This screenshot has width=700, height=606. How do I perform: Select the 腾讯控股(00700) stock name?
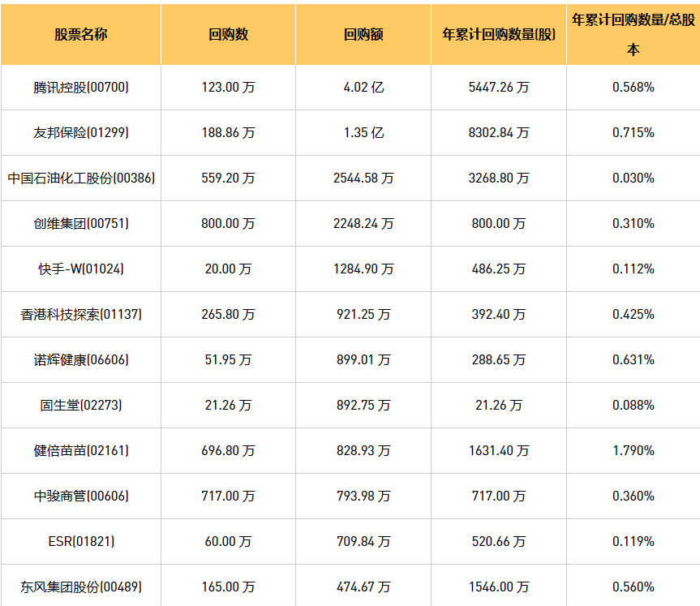[80, 87]
